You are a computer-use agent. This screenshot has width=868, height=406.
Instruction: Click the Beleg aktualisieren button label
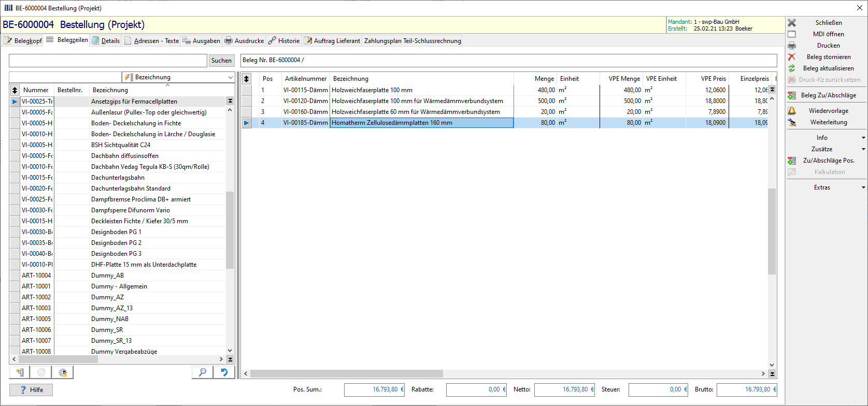829,68
